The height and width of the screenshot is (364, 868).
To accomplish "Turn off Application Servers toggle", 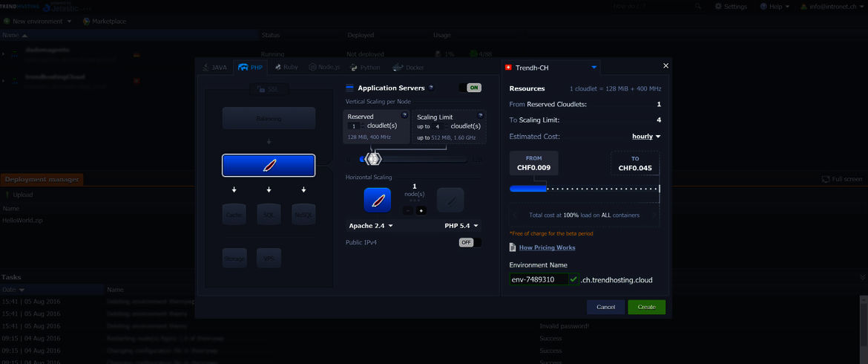I will [x=470, y=88].
